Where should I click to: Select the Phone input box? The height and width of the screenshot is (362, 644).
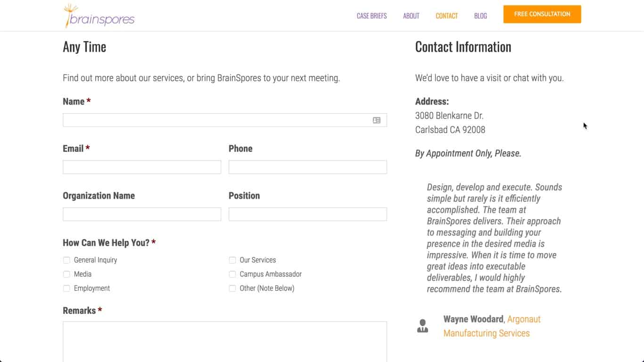pos(307,167)
